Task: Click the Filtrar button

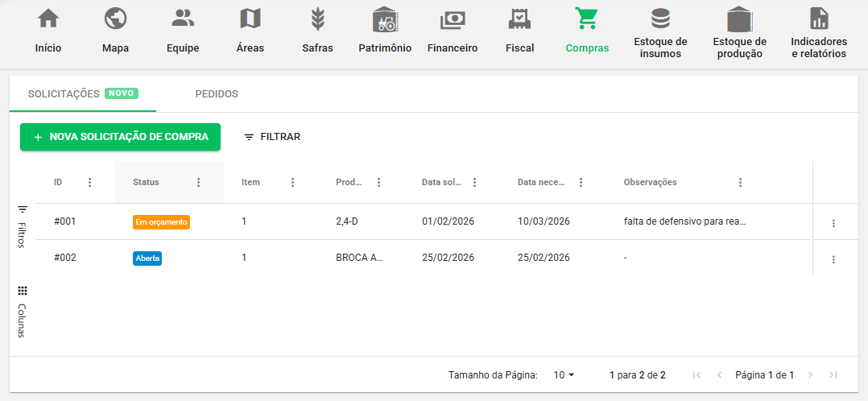Action: coord(272,137)
